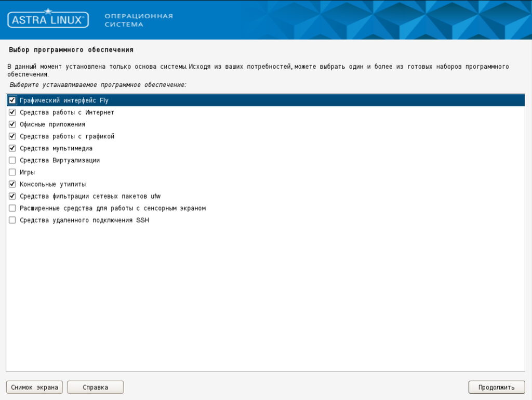532x400 pixels.
Task: Check the Средства удаленного подключения SSH box
Action: (x=12, y=220)
